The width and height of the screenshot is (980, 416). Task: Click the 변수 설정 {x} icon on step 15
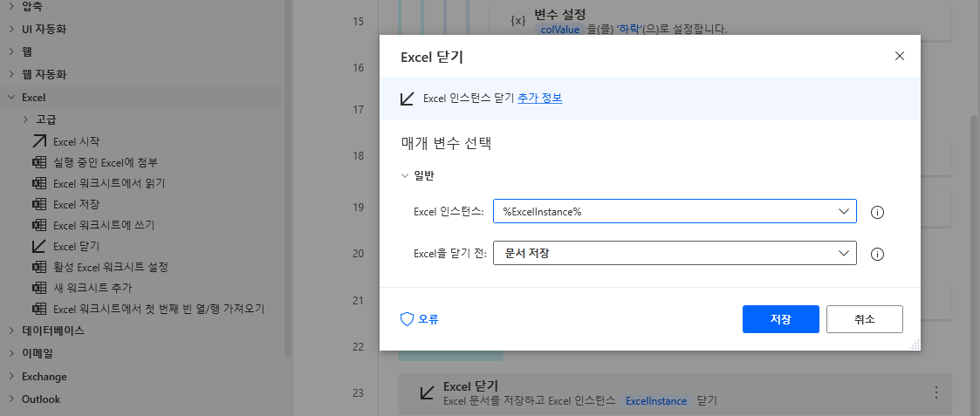point(518,21)
